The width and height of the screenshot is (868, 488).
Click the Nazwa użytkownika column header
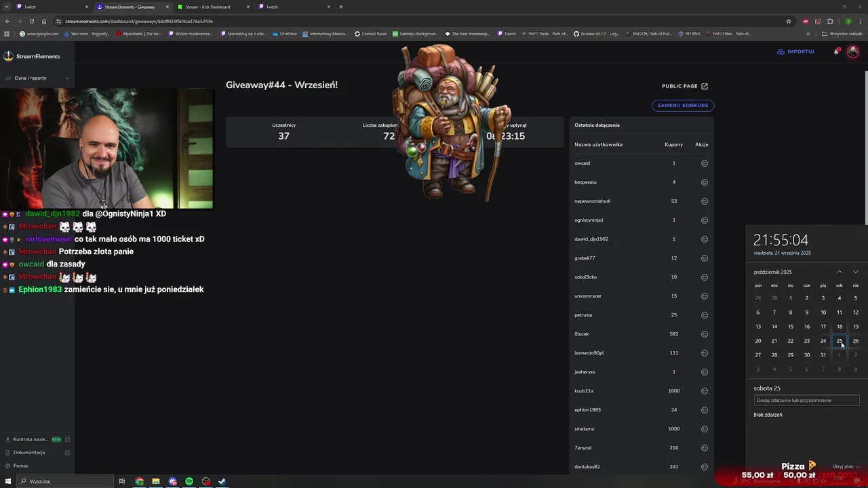click(x=598, y=144)
